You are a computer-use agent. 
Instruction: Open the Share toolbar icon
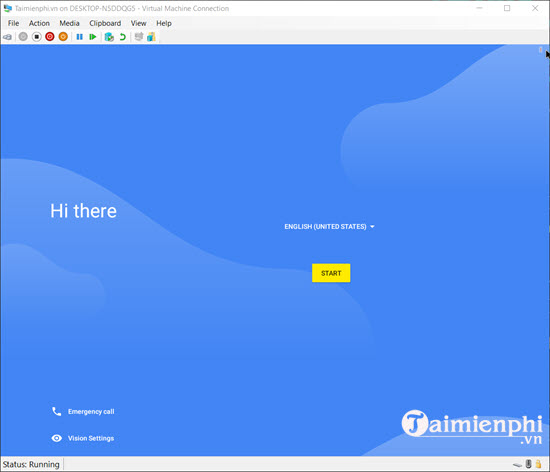151,36
